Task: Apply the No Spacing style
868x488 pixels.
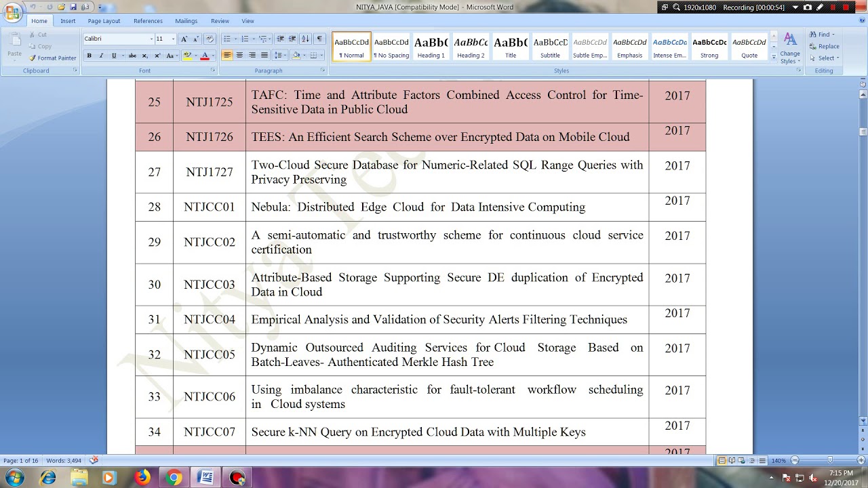Action: (x=391, y=47)
